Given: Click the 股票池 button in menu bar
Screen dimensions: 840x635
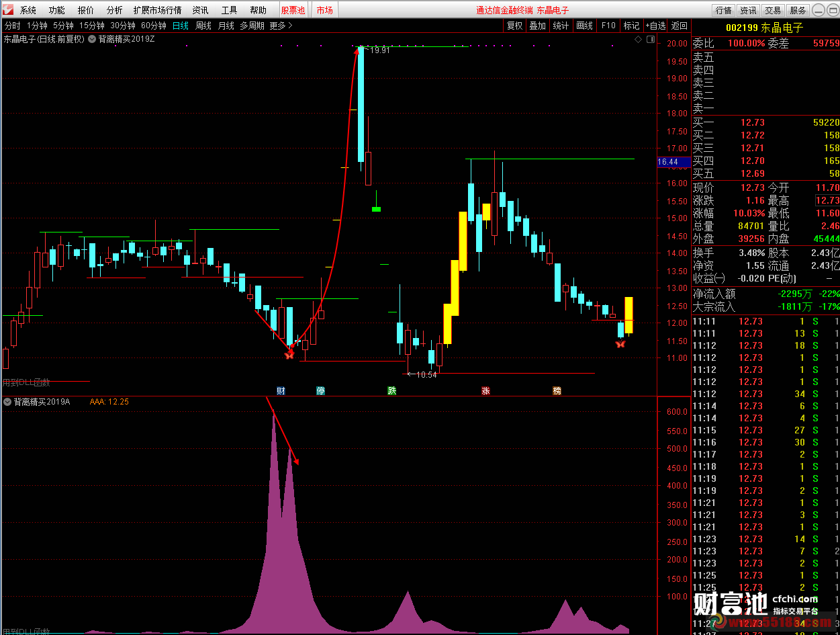Looking at the screenshot, I should [293, 10].
